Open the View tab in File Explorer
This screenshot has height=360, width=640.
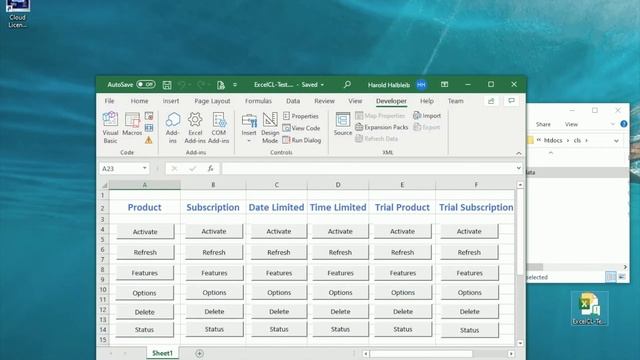(571, 124)
